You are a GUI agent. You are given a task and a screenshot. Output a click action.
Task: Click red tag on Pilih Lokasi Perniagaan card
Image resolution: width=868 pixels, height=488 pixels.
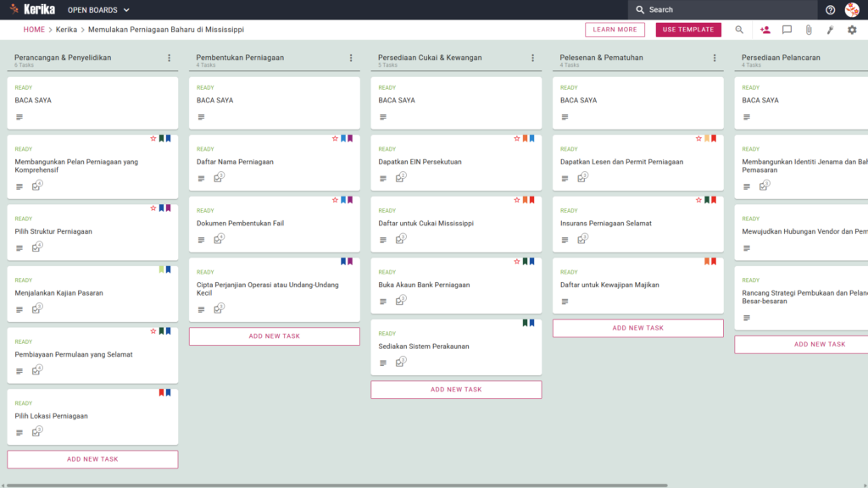click(161, 392)
